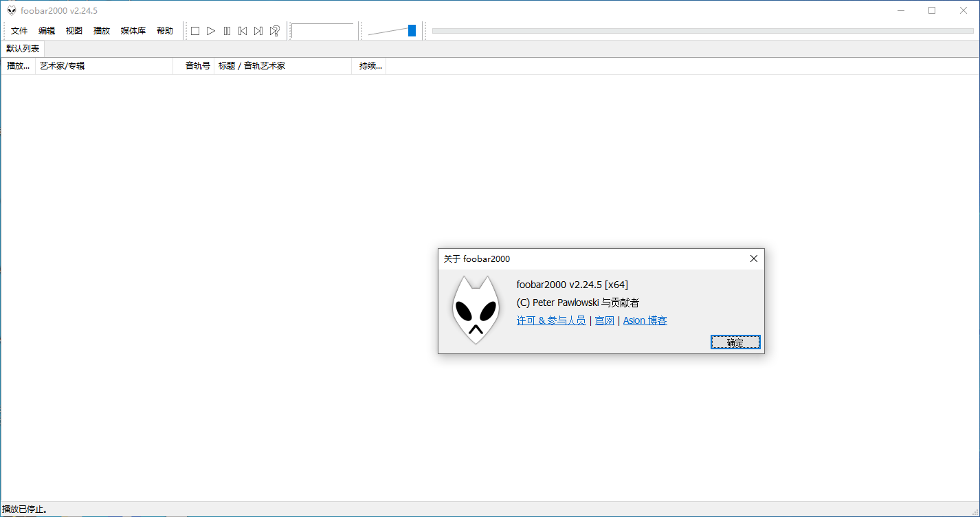Skip to previous track icon

coord(243,31)
